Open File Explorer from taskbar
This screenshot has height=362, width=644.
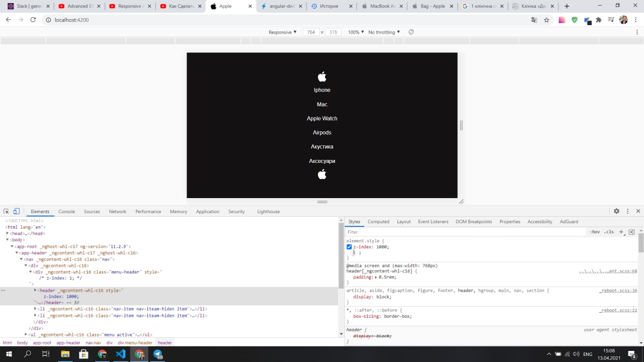point(65,354)
